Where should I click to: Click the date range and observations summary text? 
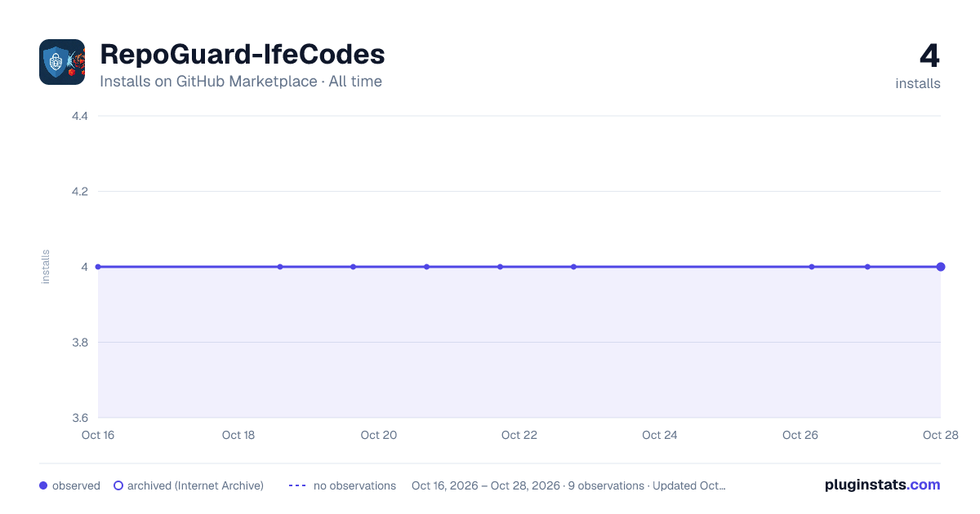click(x=568, y=485)
